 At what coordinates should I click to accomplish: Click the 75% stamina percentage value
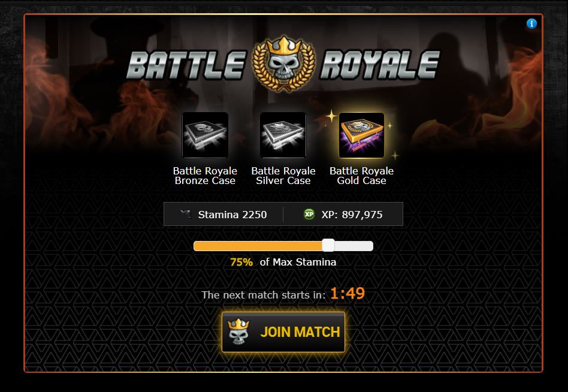[x=241, y=262]
